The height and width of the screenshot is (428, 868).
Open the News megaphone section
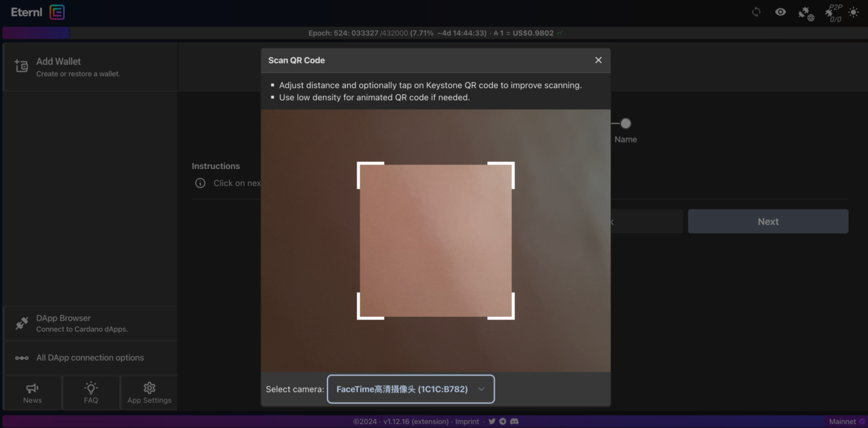pyautogui.click(x=32, y=393)
